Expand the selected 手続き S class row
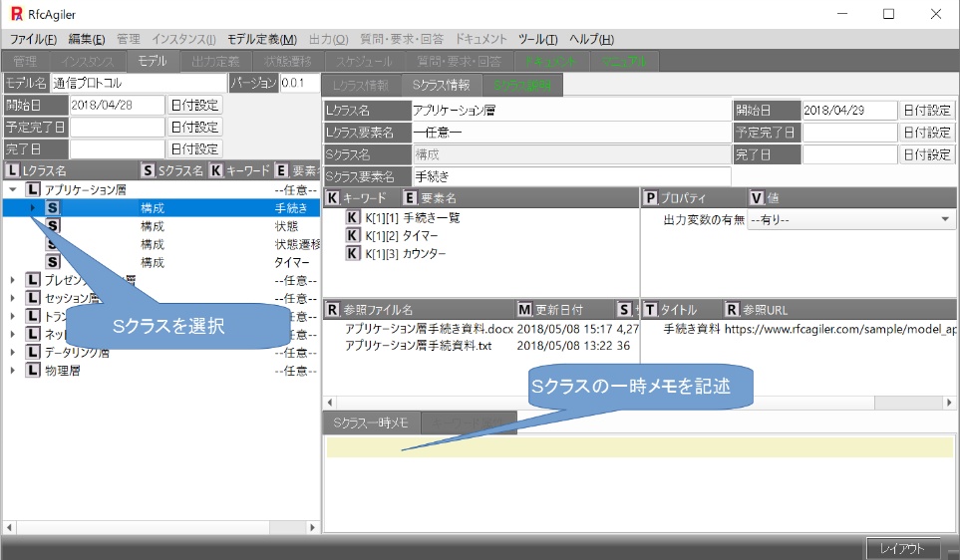The width and height of the screenshot is (960, 560). [32, 208]
